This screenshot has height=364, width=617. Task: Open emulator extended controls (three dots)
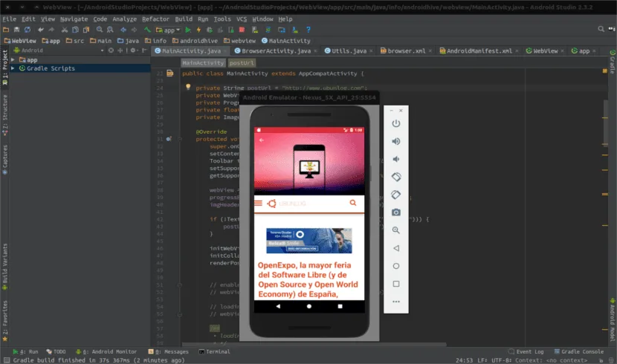pyautogui.click(x=396, y=302)
